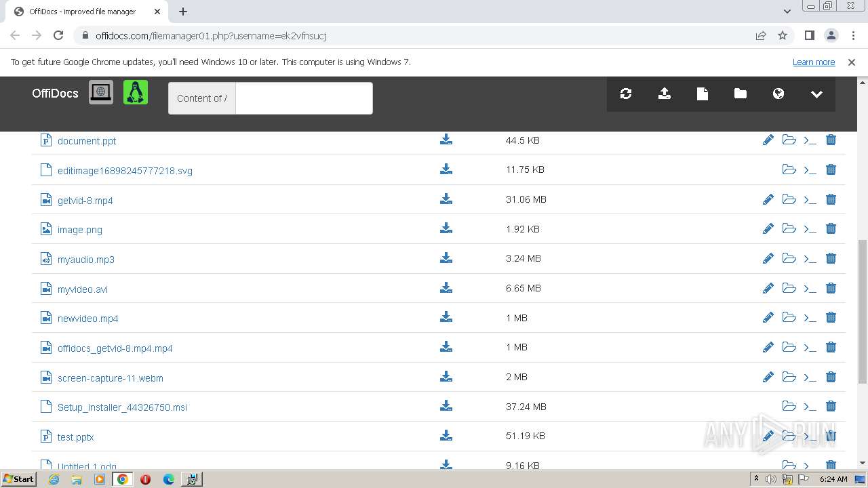
Task: Click the tab search chevron in the title bar
Action: pyautogui.click(x=787, y=12)
